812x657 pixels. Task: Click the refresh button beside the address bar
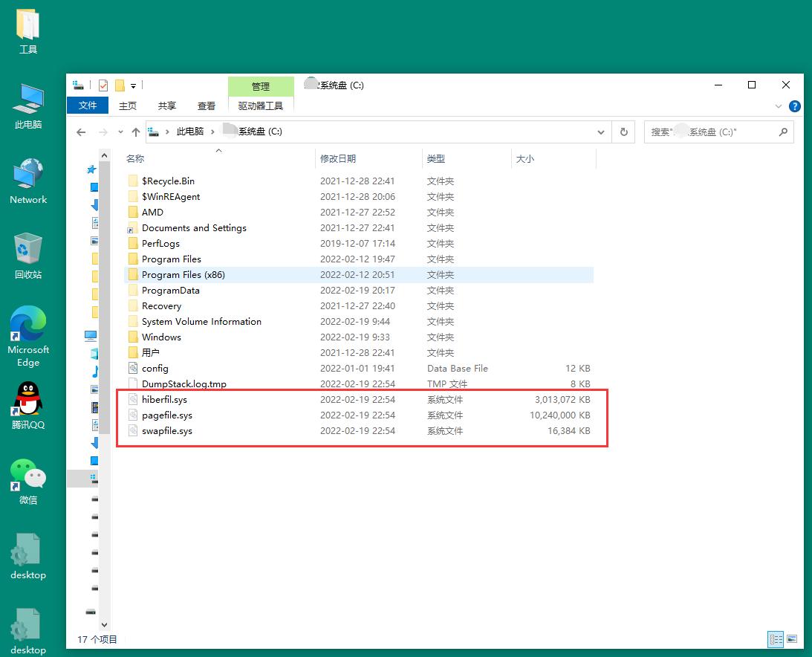624,132
